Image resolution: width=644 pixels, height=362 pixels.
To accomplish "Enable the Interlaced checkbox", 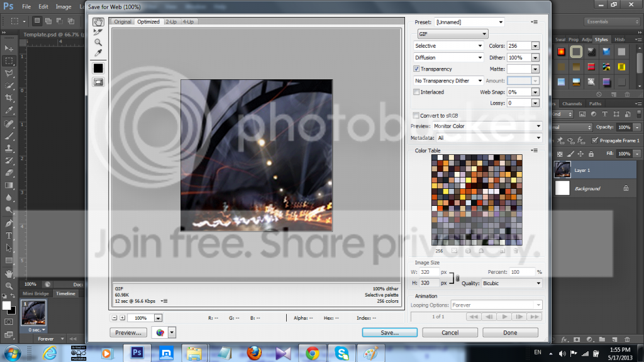I will point(416,92).
